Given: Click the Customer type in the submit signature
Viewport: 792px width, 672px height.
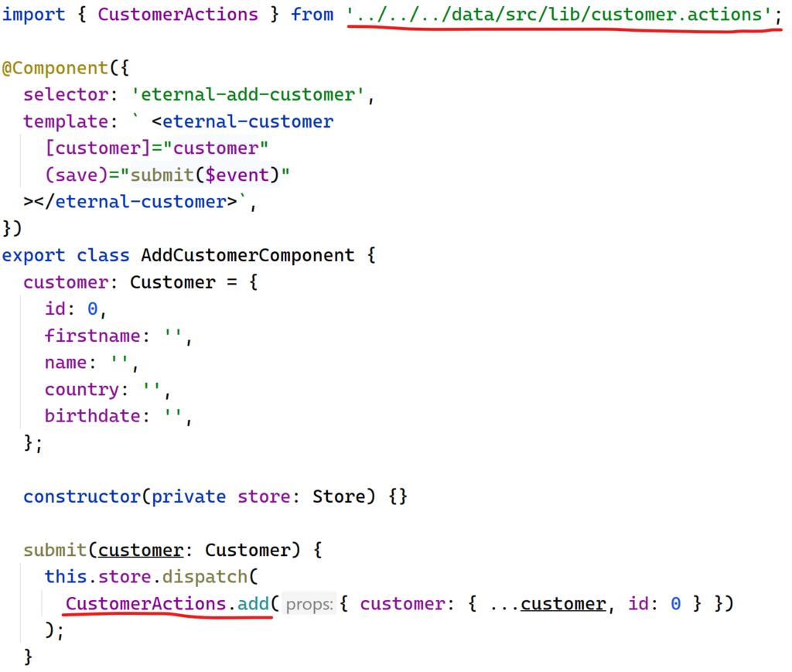Looking at the screenshot, I should (x=247, y=550).
